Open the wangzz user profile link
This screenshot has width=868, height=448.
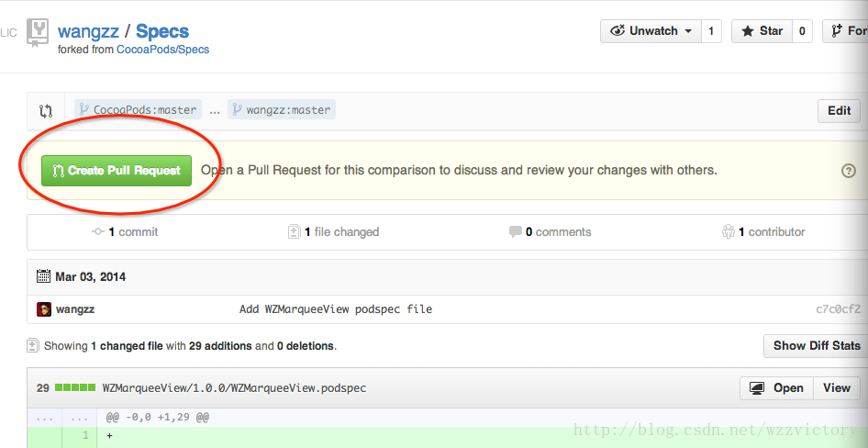[x=88, y=31]
